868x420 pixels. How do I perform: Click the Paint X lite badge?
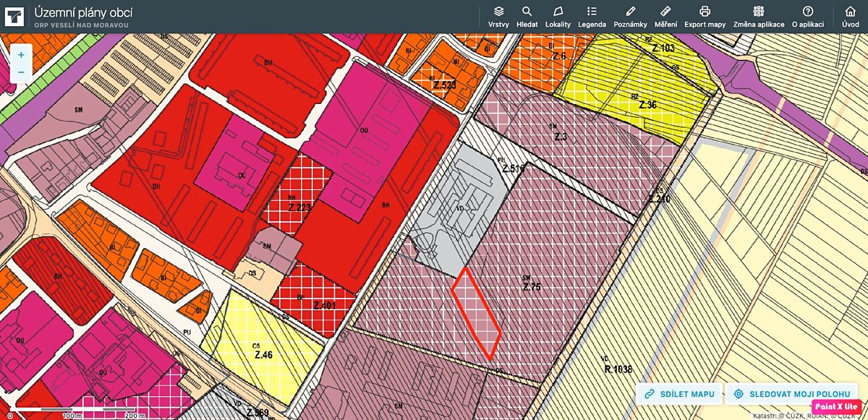click(x=837, y=407)
